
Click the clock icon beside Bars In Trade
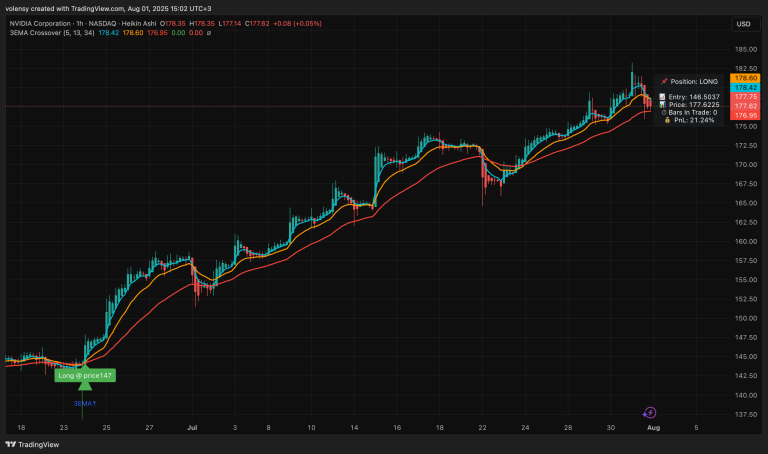click(664, 113)
